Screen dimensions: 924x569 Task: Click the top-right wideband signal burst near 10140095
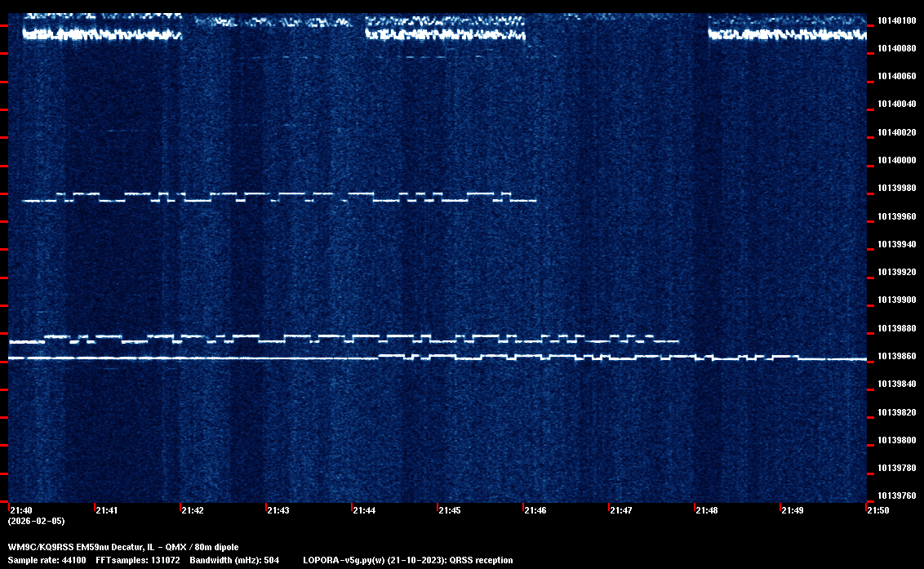tap(786, 34)
